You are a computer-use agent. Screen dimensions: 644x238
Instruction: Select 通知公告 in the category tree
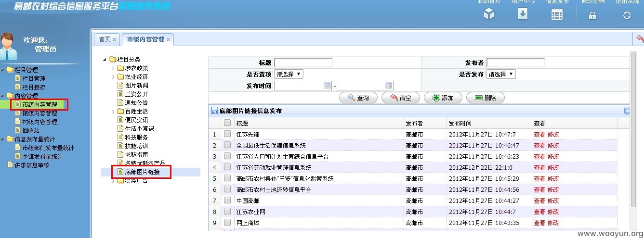136,103
